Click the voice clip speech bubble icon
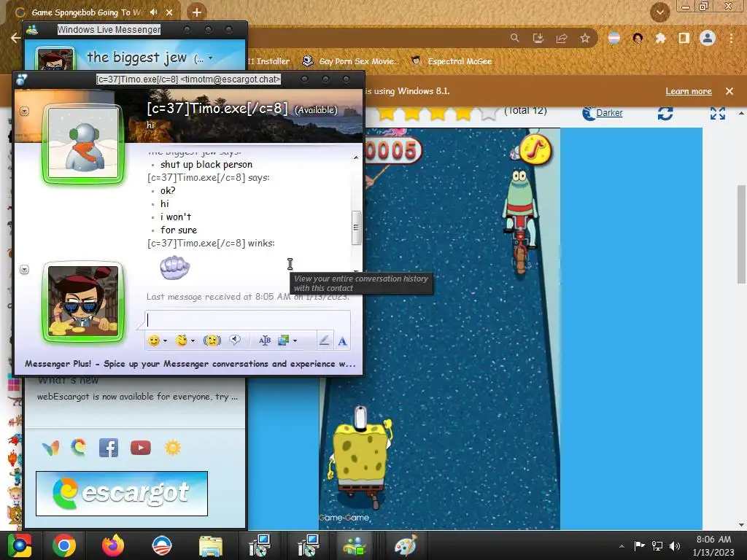Viewport: 747px width, 560px height. 234,340
